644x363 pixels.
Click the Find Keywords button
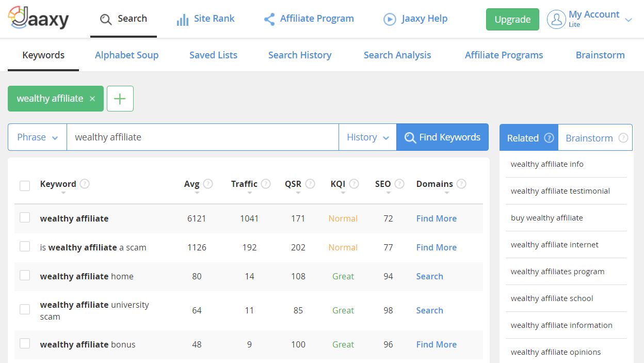442,137
